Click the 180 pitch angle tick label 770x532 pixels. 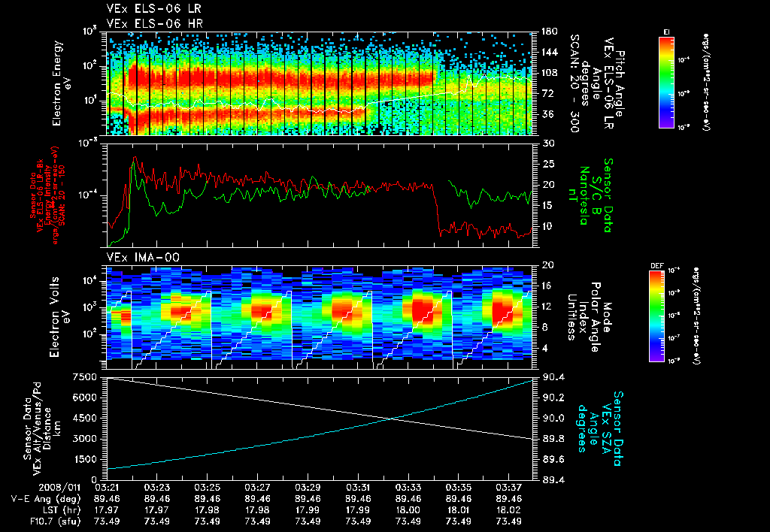[550, 32]
